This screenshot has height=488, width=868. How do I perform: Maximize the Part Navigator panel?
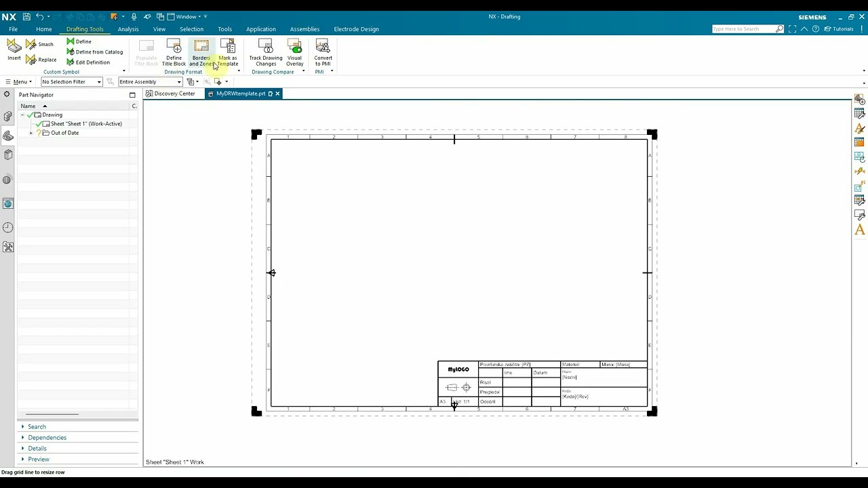tap(132, 95)
